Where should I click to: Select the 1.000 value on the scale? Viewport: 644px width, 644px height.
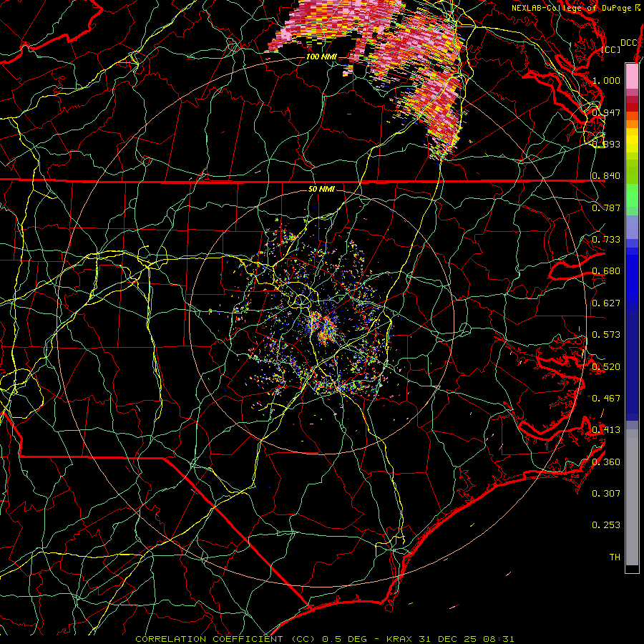[606, 80]
